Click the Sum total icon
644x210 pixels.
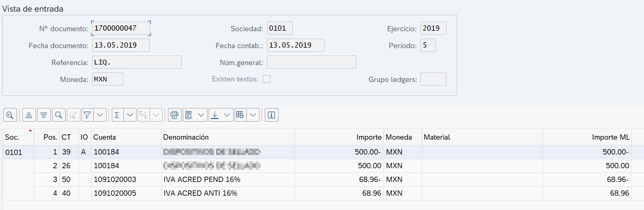[x=117, y=115]
